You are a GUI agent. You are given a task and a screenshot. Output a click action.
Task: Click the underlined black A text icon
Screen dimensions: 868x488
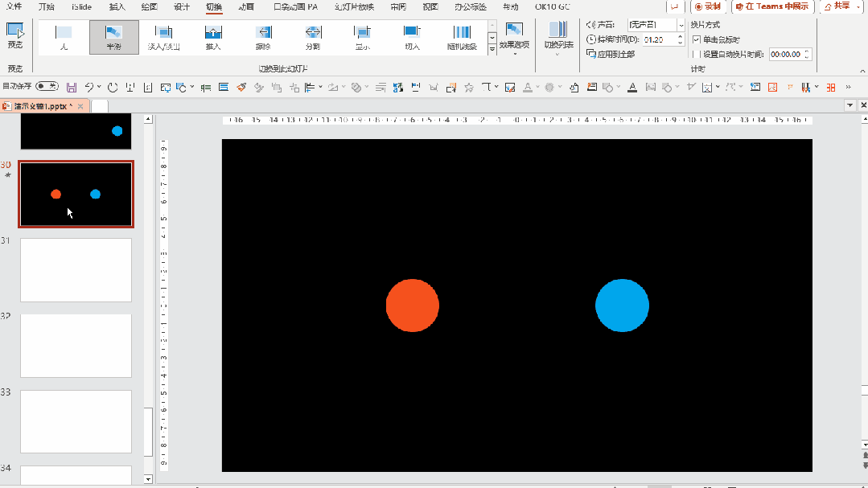tap(632, 88)
